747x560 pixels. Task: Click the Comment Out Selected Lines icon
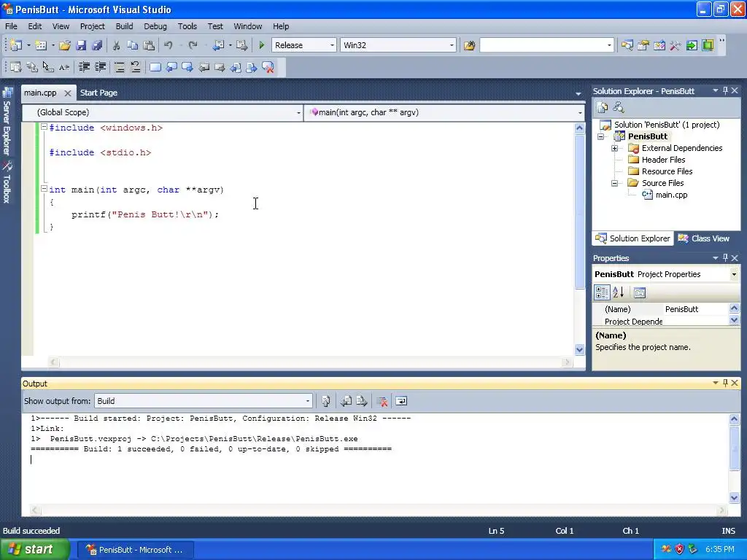pos(120,67)
